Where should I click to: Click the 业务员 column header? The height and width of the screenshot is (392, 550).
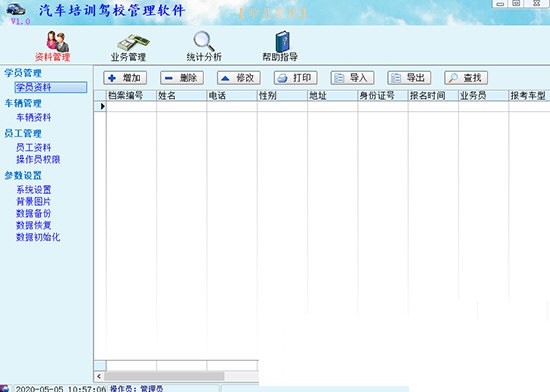point(483,96)
